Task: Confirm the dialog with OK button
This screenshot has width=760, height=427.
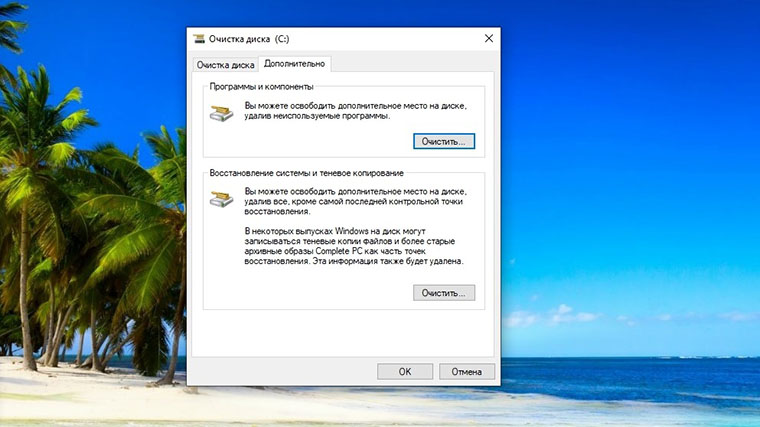Action: pyautogui.click(x=405, y=372)
